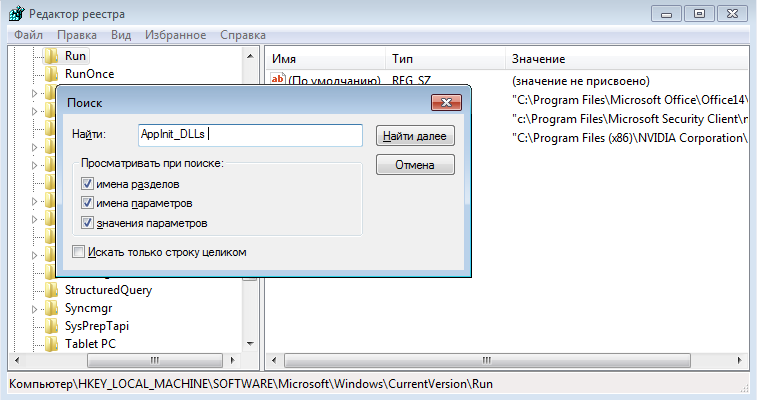The image size is (757, 400).
Task: Click the 'Найти далее' button
Action: [x=415, y=136]
